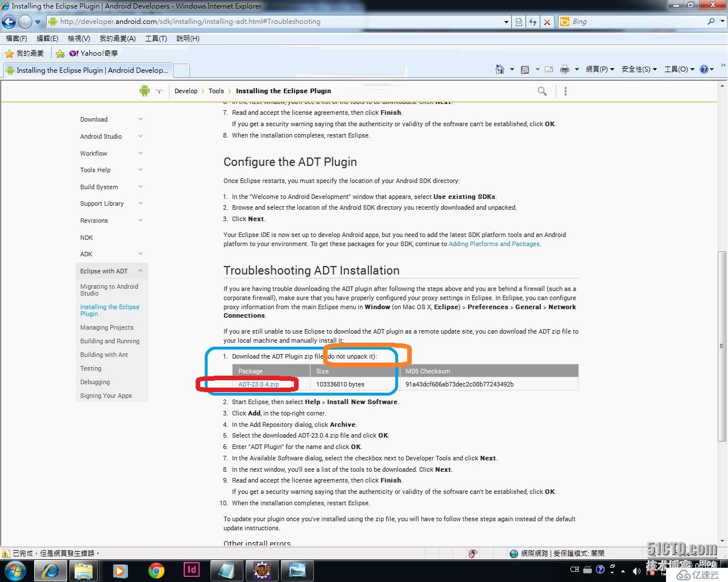Click the green Android robot logo
This screenshot has height=582, width=728.
144,91
